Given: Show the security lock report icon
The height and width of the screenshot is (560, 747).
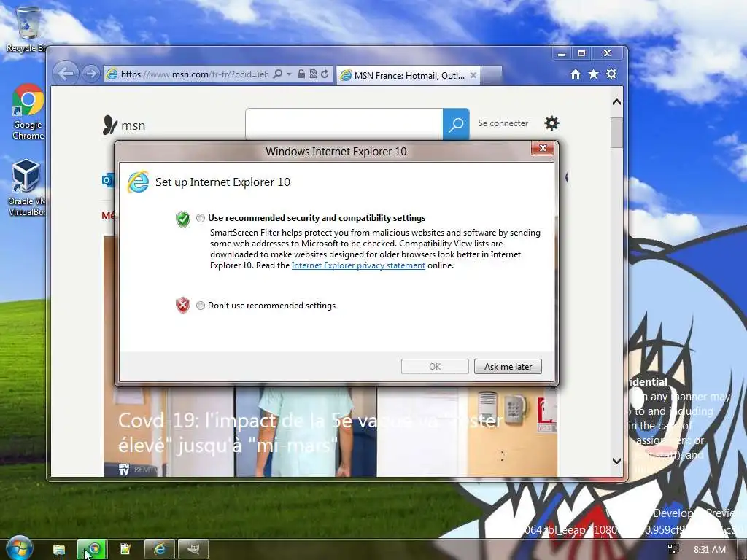Looking at the screenshot, I should pyautogui.click(x=301, y=74).
